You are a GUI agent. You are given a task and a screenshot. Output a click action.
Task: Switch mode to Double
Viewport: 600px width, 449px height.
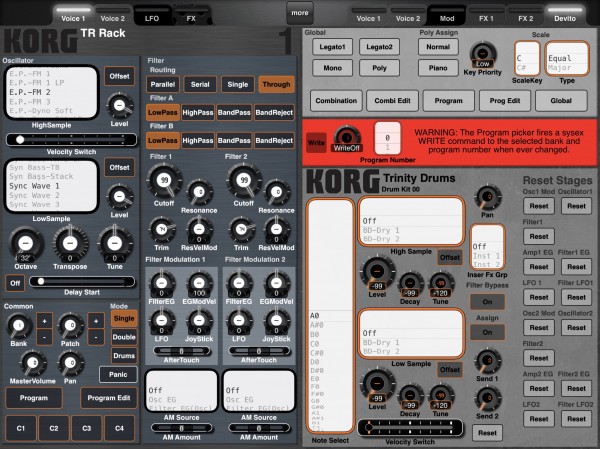click(124, 337)
